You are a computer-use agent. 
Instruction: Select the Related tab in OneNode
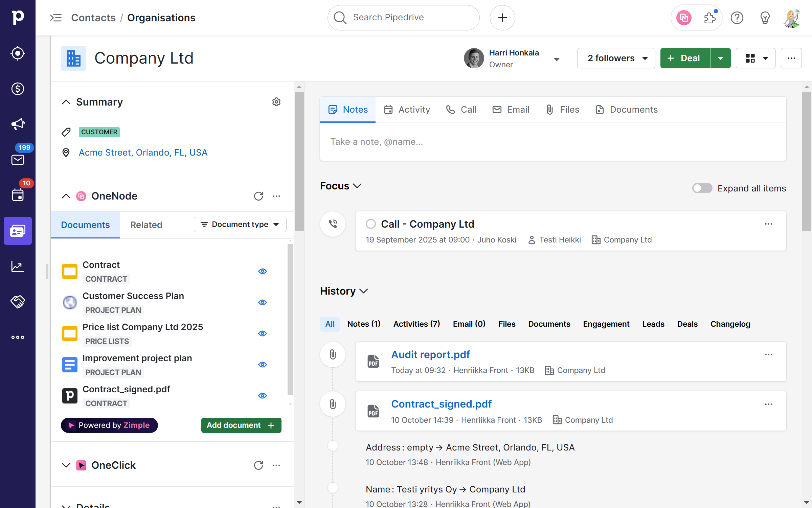coord(146,225)
